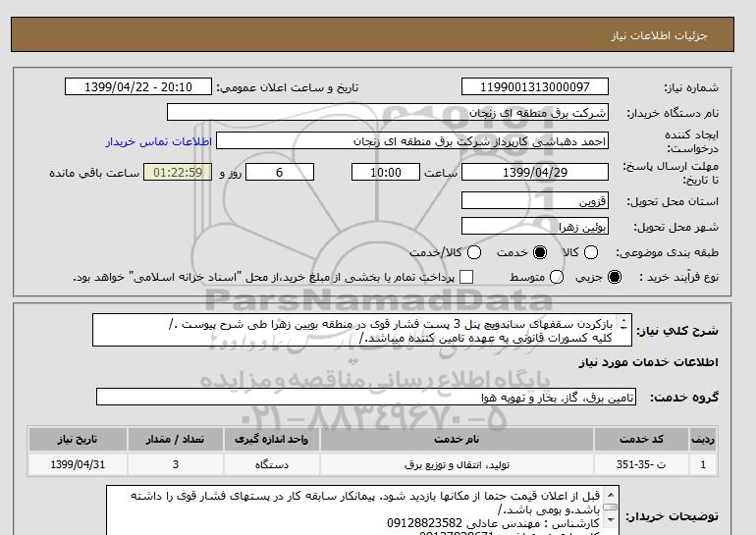756x535 pixels.
Task: Tick the Islamic treasury documents payment checkbox
Action: pos(466,277)
